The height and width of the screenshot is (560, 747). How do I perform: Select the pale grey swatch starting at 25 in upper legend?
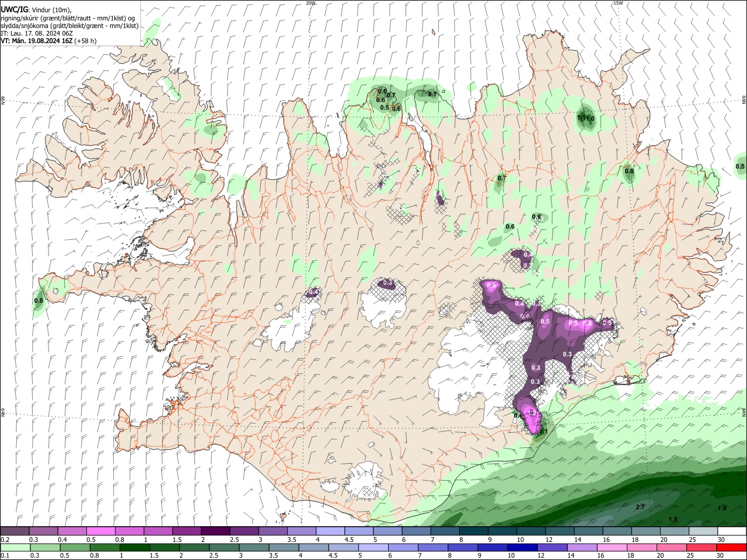tap(703, 531)
